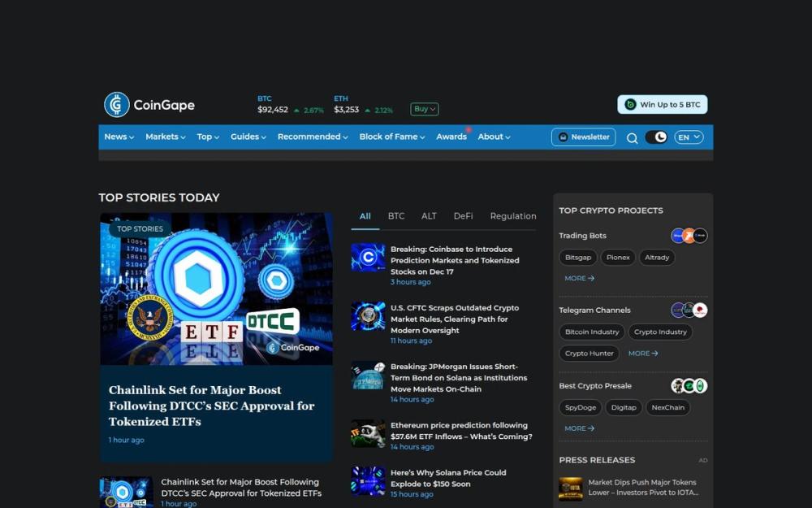Expand the Block of Fame menu

pyautogui.click(x=392, y=137)
